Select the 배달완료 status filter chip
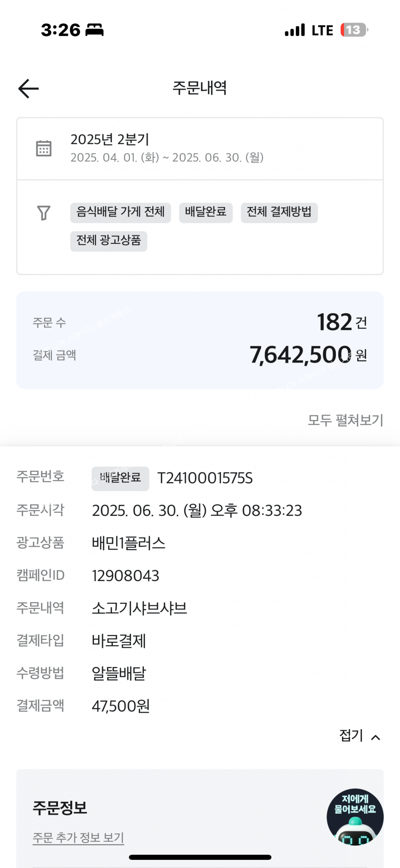Viewport: 400px width, 868px height. pyautogui.click(x=206, y=213)
